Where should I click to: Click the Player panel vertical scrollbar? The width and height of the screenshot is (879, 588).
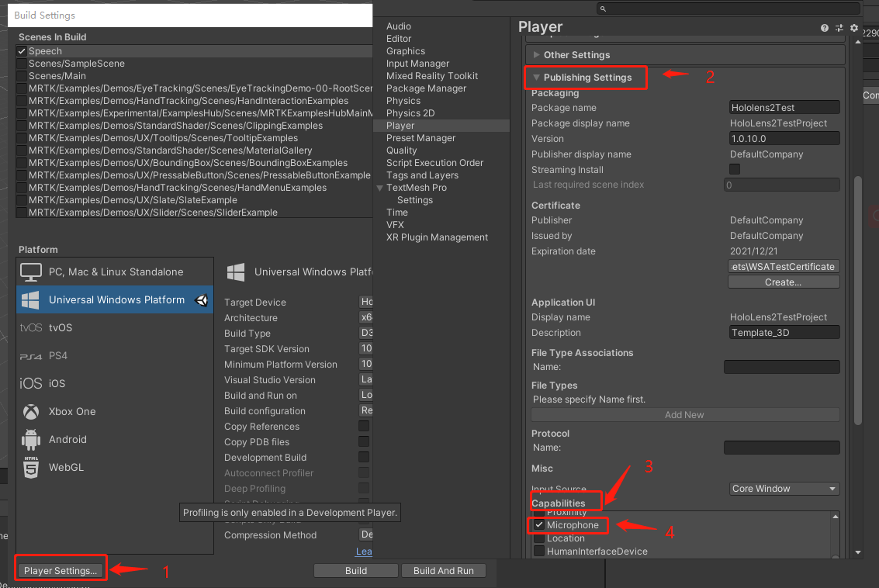[x=858, y=300]
